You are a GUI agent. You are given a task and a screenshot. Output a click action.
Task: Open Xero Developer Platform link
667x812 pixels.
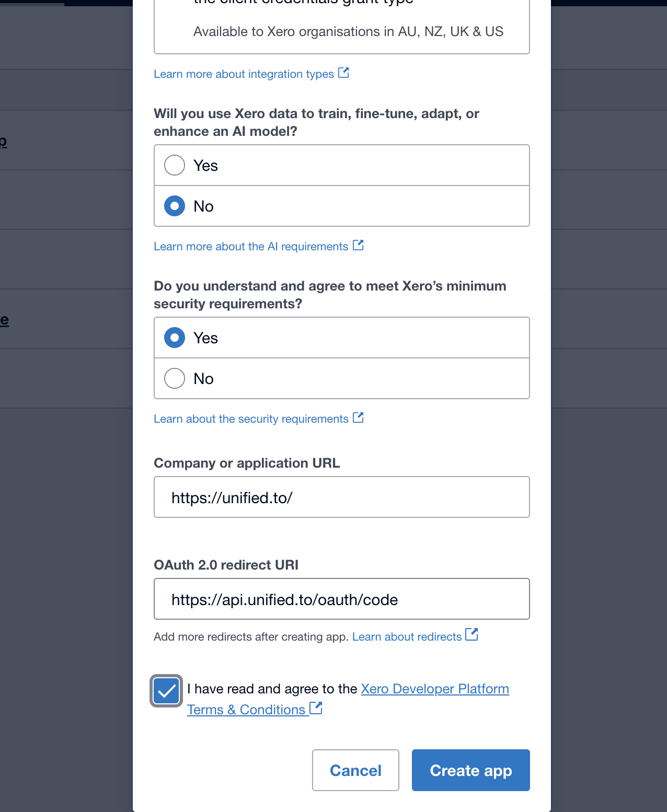pyautogui.click(x=435, y=689)
